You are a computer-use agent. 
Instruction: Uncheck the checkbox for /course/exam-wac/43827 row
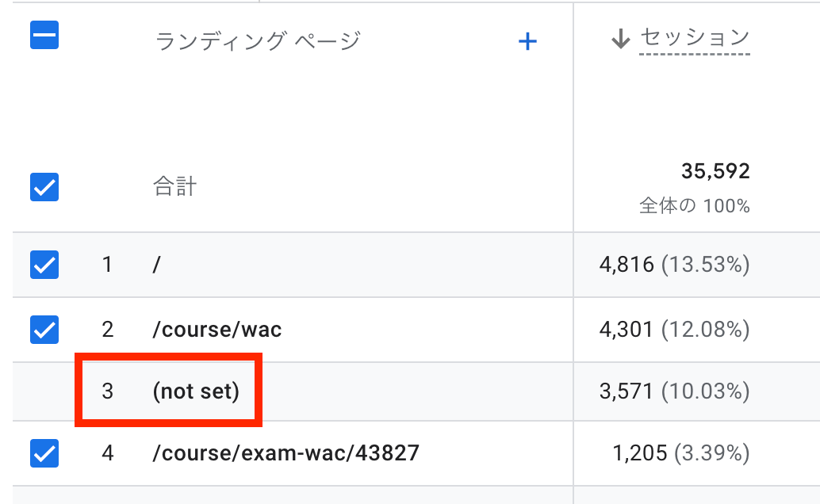tap(44, 453)
